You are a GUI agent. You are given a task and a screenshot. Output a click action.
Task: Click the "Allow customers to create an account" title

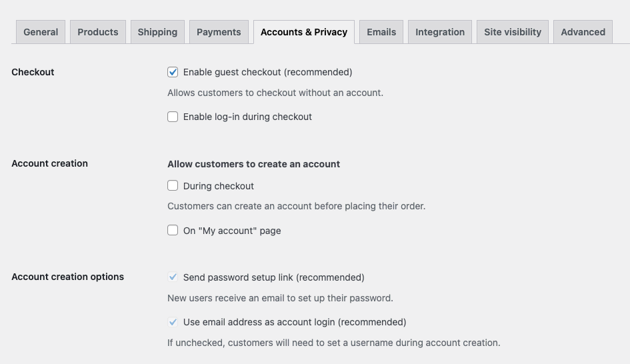[253, 164]
